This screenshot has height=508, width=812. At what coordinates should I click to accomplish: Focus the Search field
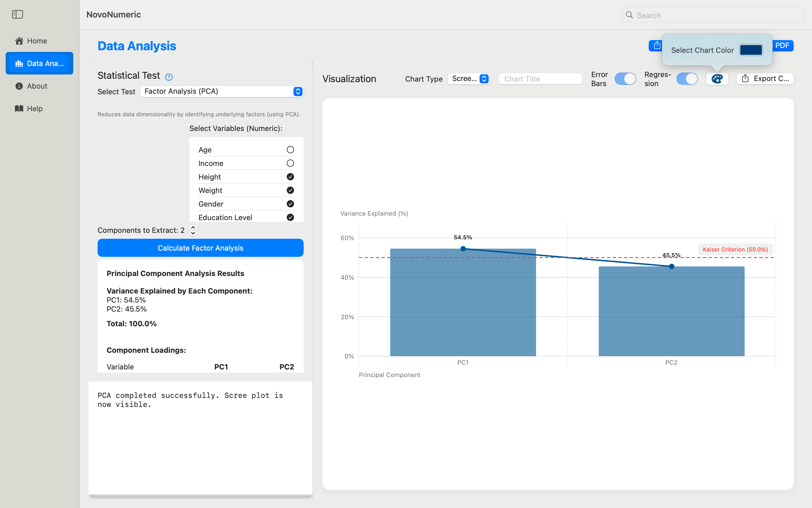pos(713,15)
